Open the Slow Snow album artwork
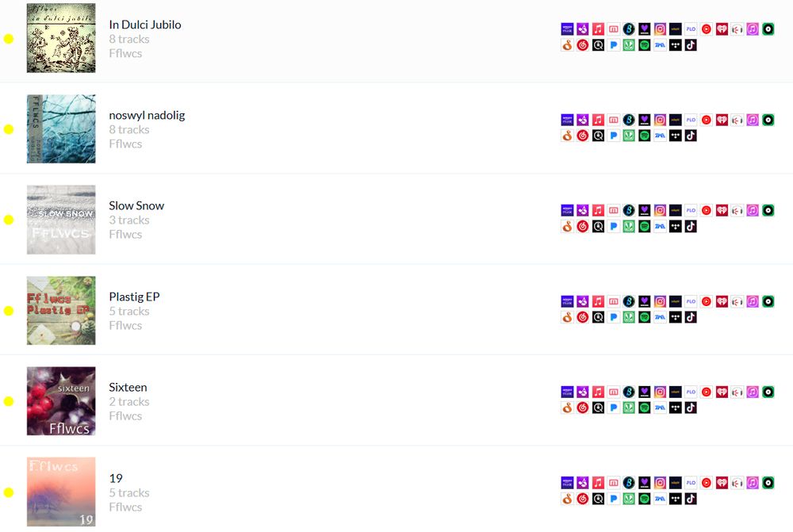This screenshot has height=532, width=793. coord(61,220)
